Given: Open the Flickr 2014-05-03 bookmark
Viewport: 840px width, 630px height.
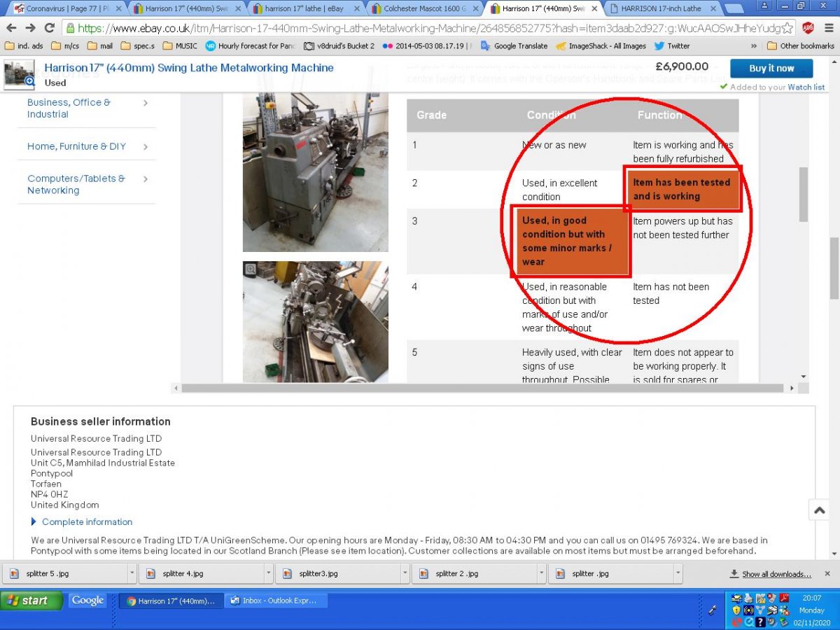Looking at the screenshot, I should pos(428,46).
